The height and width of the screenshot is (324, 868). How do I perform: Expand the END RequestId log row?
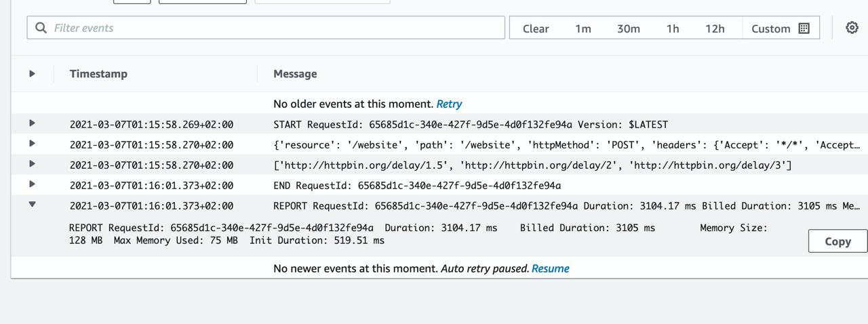[x=32, y=184]
